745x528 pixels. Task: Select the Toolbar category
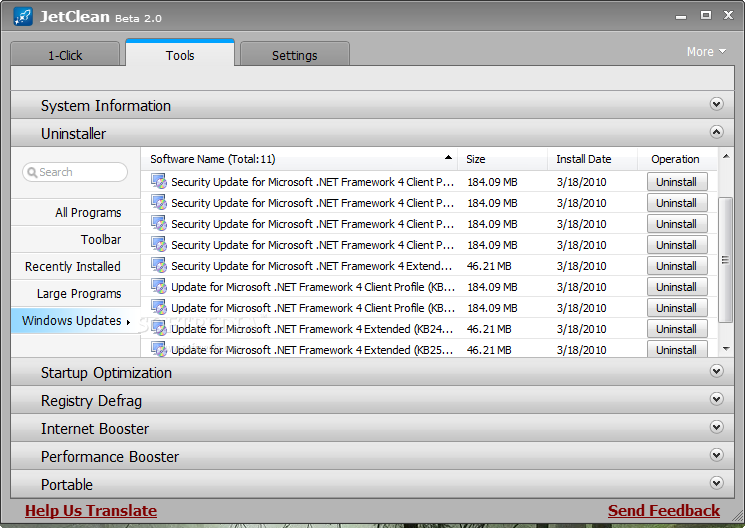(76, 240)
